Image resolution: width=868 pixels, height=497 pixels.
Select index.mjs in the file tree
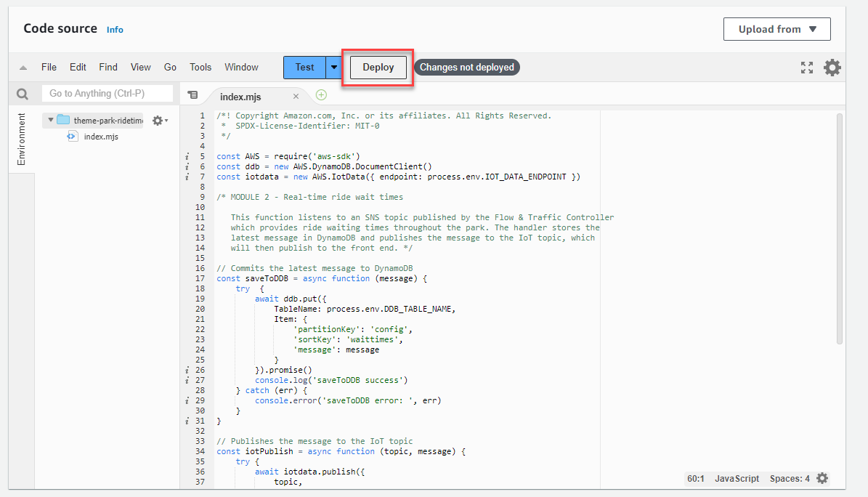(x=101, y=137)
